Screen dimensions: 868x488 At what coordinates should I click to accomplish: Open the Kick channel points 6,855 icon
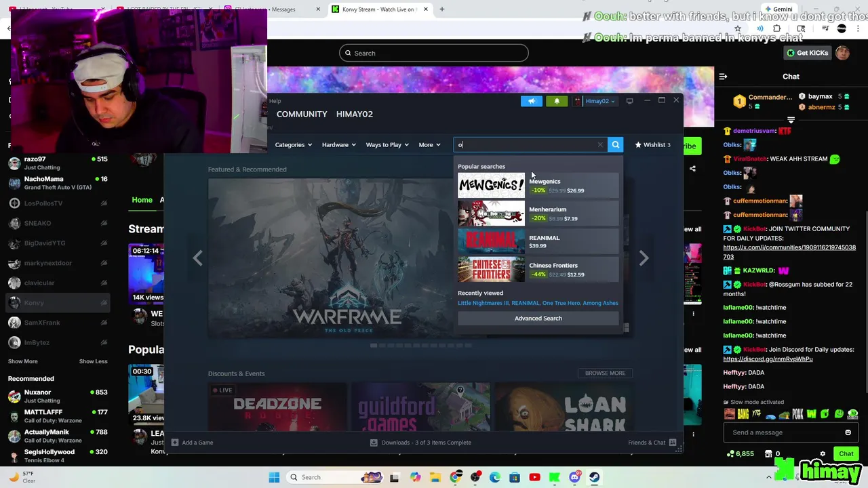(740, 454)
